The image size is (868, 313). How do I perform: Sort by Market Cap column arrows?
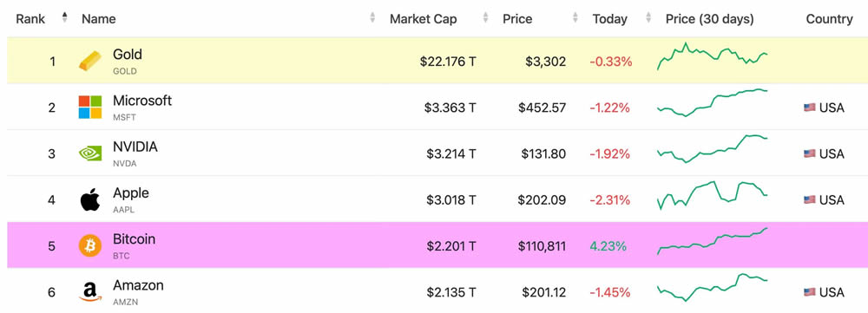(x=485, y=17)
